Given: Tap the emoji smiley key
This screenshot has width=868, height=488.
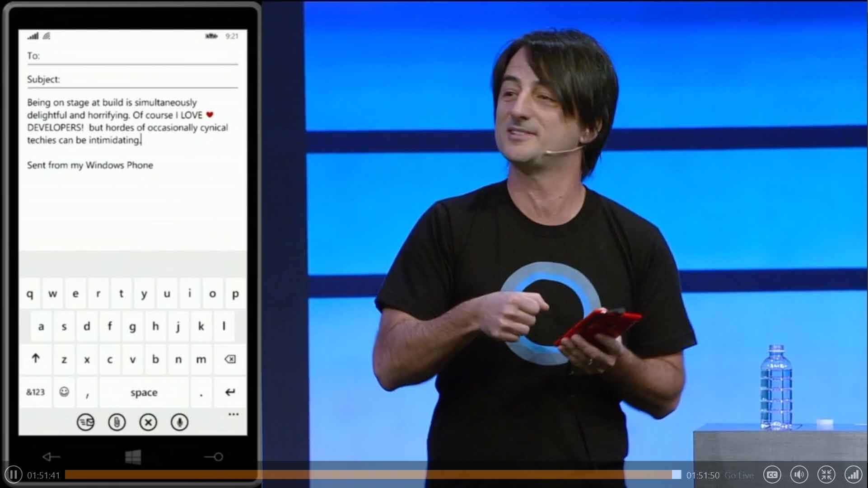Looking at the screenshot, I should pos(64,392).
